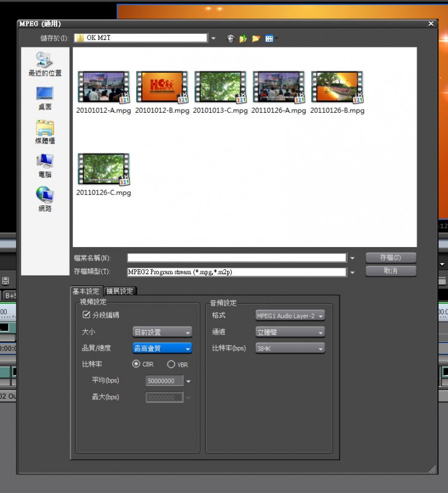Select file 20110126-A.mpg thumbnail
This screenshot has width=448, height=493.
pyautogui.click(x=279, y=87)
